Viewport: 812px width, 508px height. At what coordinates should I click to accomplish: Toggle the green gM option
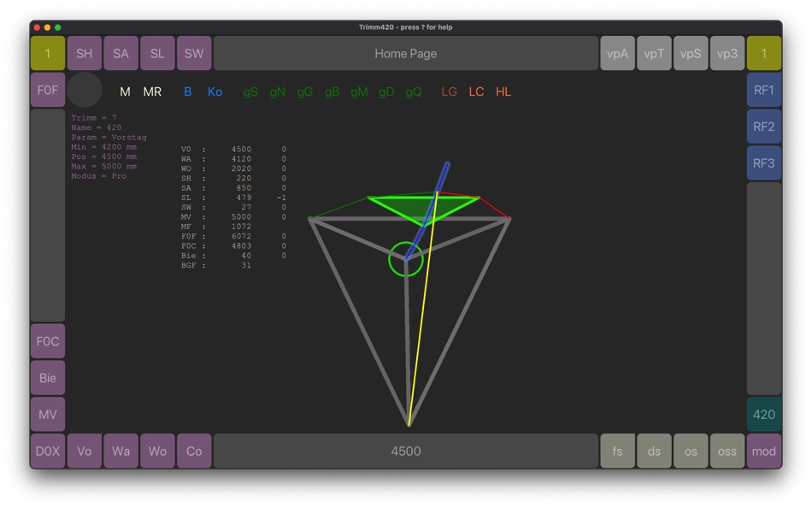[359, 92]
